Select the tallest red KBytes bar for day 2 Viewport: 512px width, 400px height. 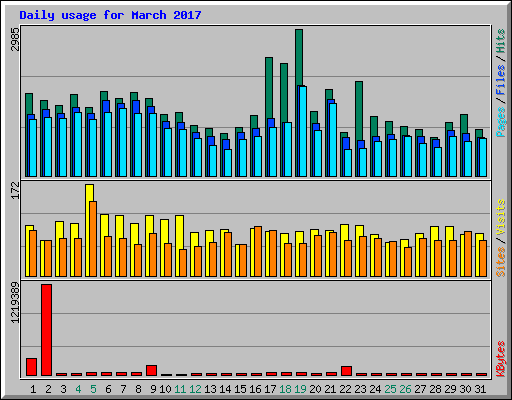[47, 330]
